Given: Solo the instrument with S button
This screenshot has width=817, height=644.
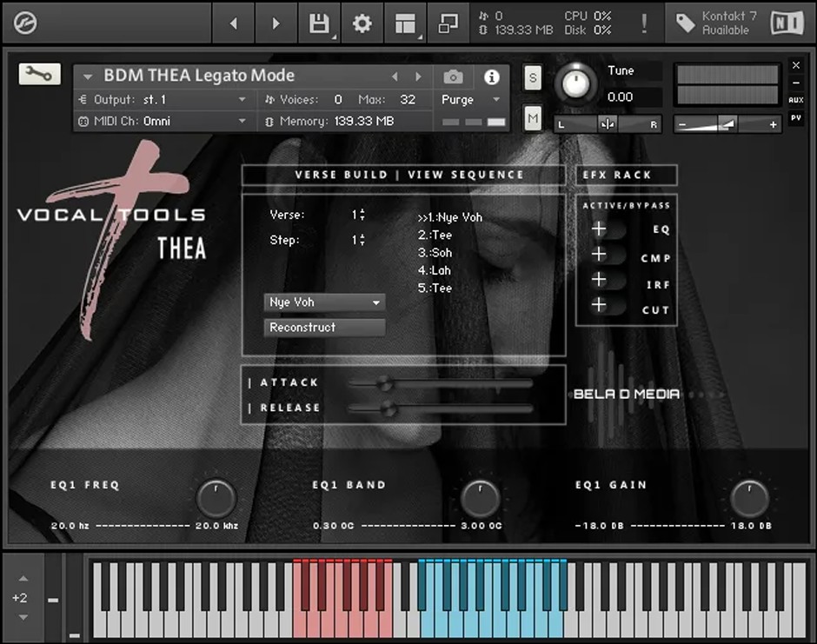Looking at the screenshot, I should pyautogui.click(x=533, y=78).
